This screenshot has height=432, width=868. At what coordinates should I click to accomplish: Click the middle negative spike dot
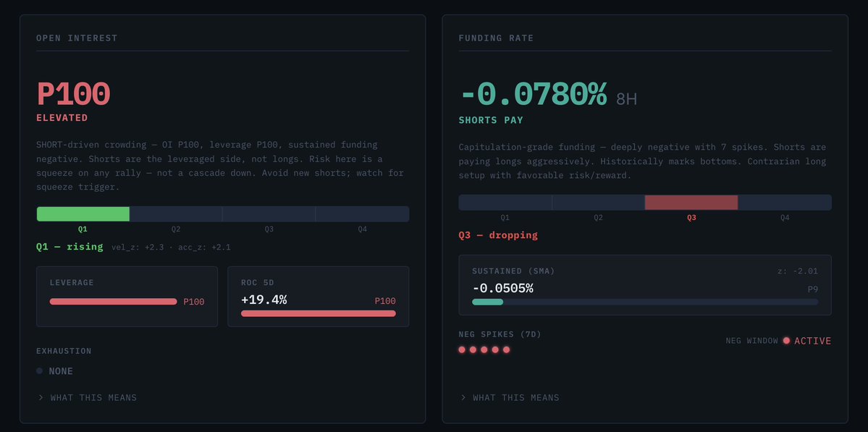pos(484,350)
